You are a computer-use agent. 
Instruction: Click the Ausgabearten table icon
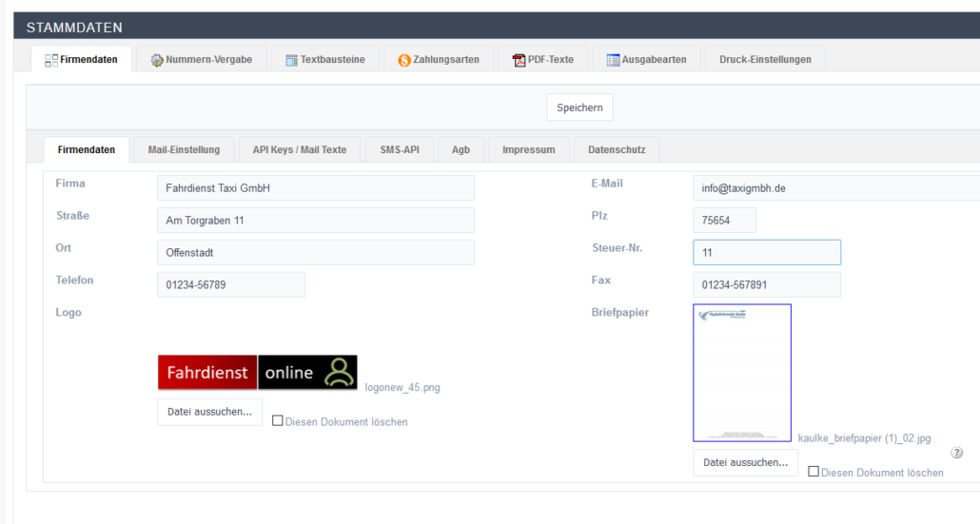coord(614,60)
